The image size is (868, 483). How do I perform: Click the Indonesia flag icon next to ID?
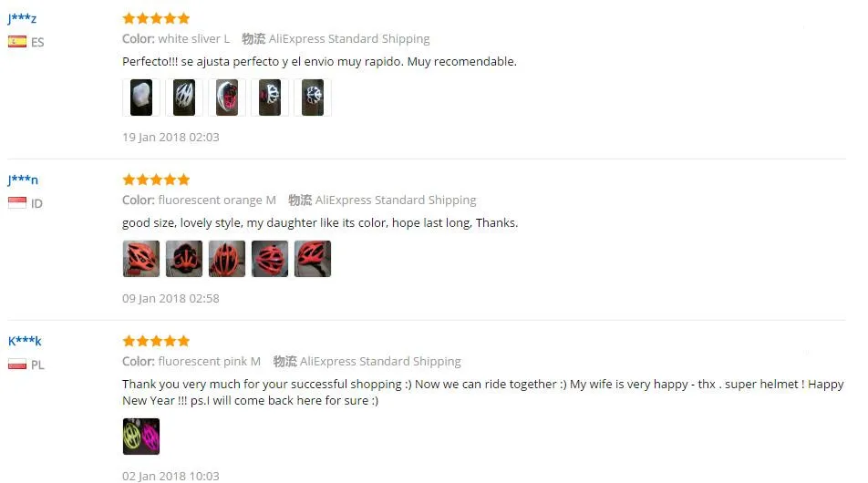click(x=17, y=202)
